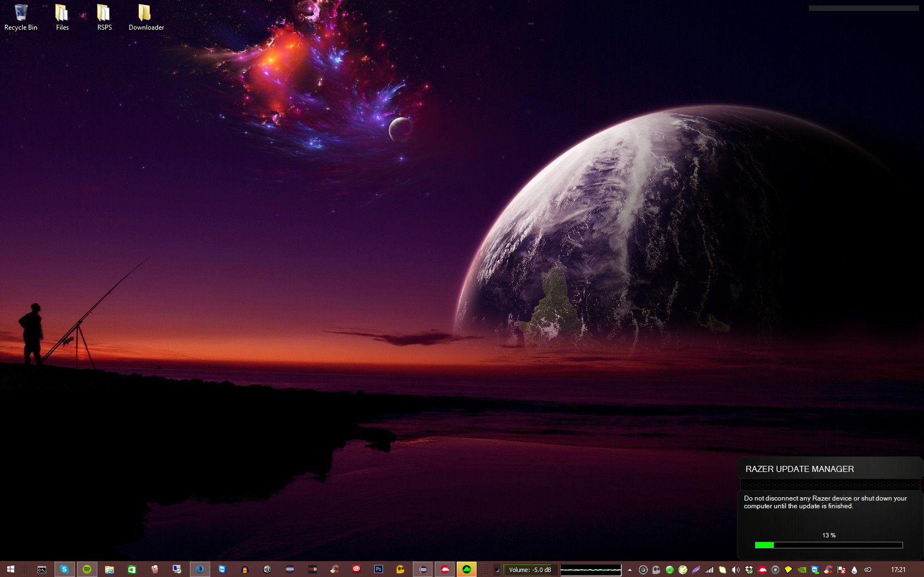924x577 pixels.
Task: Open File Explorer from the taskbar
Action: 110,569
